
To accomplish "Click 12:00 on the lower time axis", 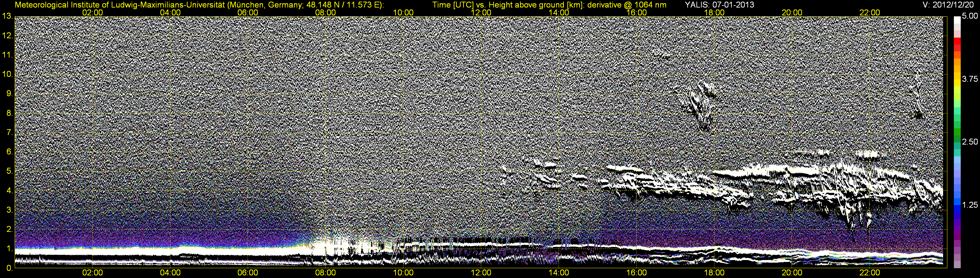I will (481, 273).
